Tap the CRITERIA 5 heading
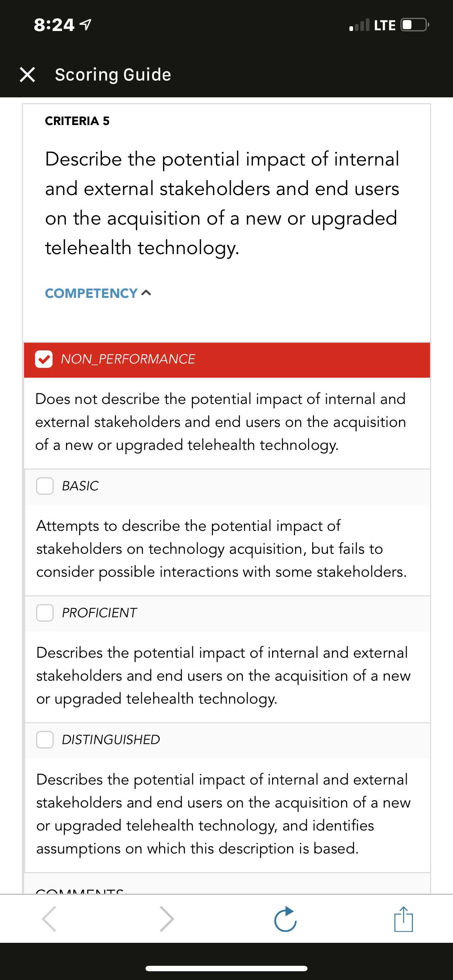 pos(77,121)
